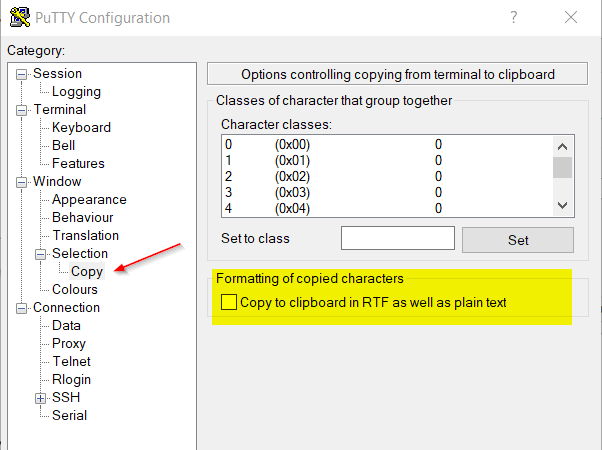
Task: Select character class row 2 (0x02)
Action: 387,177
